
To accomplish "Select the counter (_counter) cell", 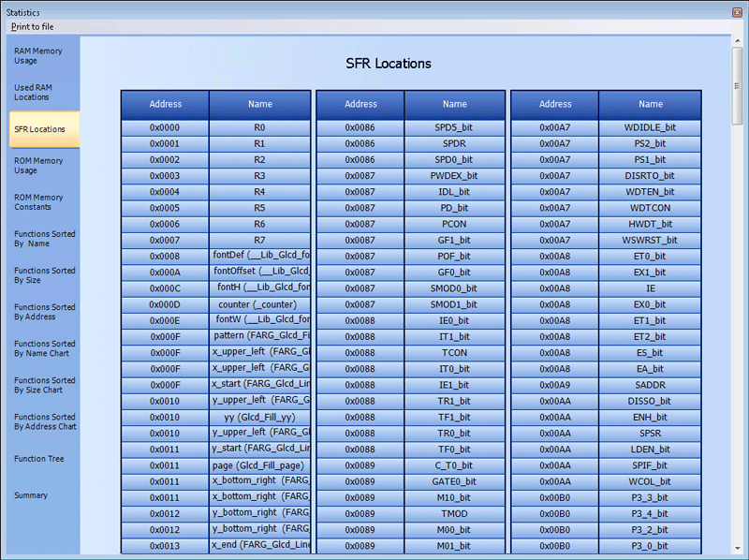I will pyautogui.click(x=260, y=305).
